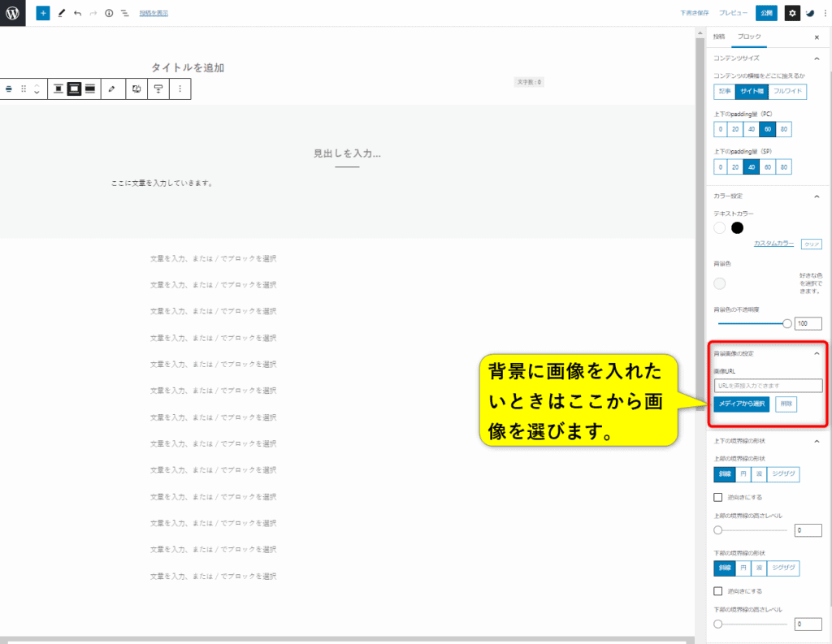Adjust bottom border height level slider
832x644 pixels.
click(718, 625)
